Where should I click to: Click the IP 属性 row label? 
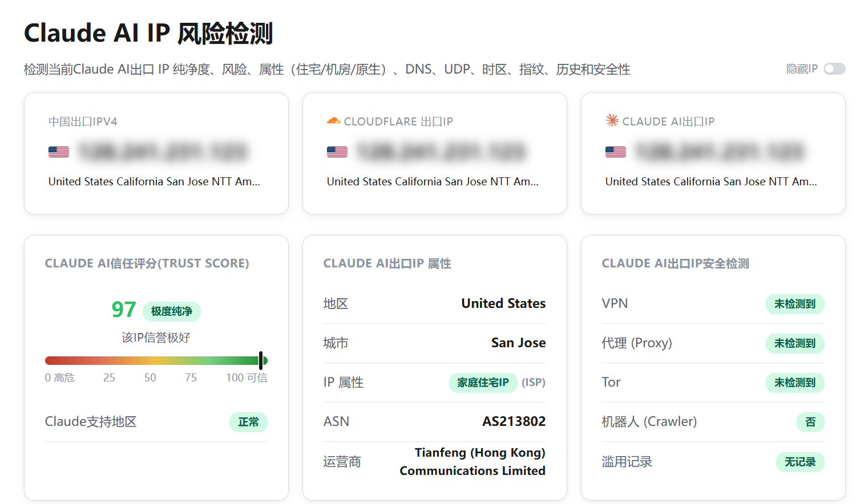coord(344,383)
